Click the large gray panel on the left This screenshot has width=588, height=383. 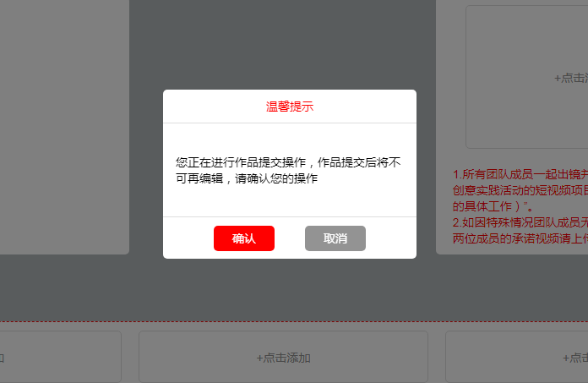click(x=64, y=127)
